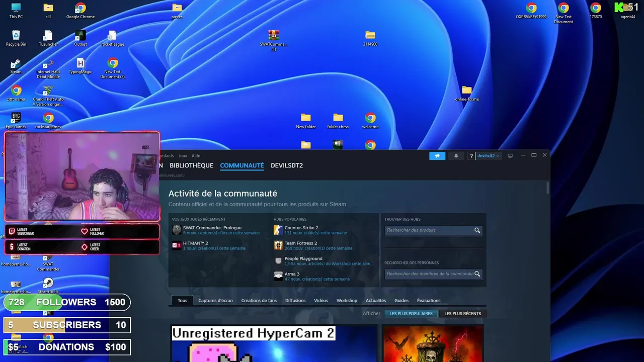Open the skull artwork thumbnail

pos(433,343)
